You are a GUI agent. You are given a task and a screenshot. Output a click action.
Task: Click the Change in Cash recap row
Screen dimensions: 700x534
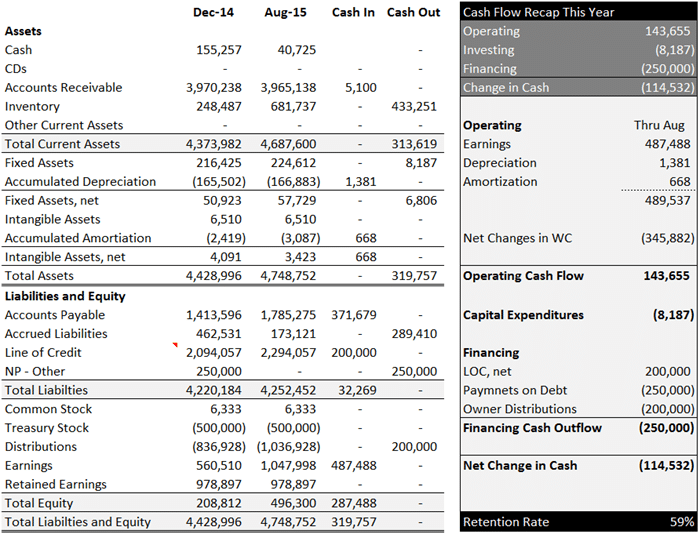coord(578,88)
